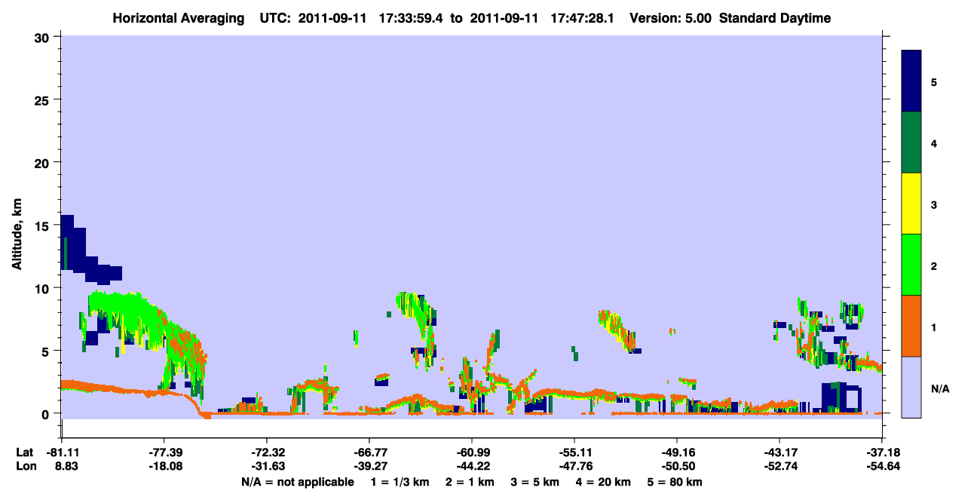980x503 pixels.
Task: Click the longitude value -44.22
Action: (472, 467)
